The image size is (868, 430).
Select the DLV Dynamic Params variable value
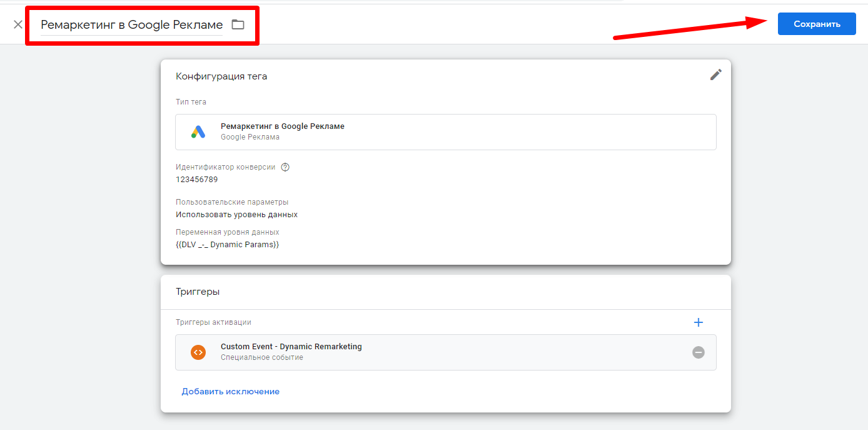227,245
